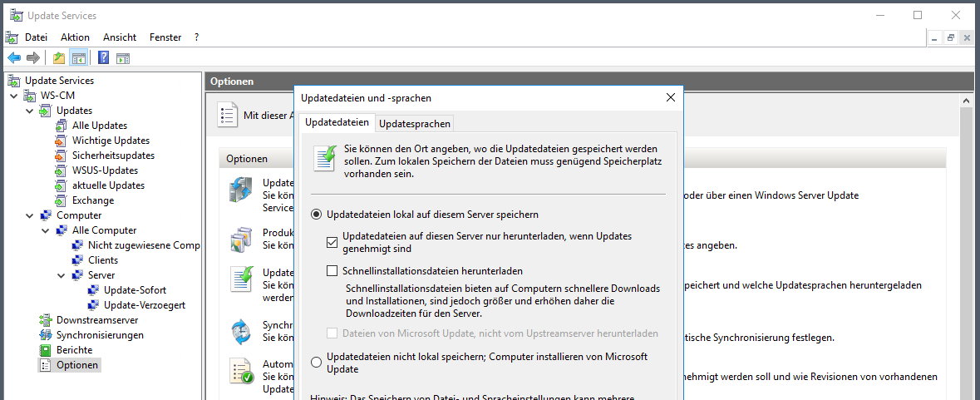The image size is (980, 400).
Task: Select the Computer node in tree
Action: (79, 215)
